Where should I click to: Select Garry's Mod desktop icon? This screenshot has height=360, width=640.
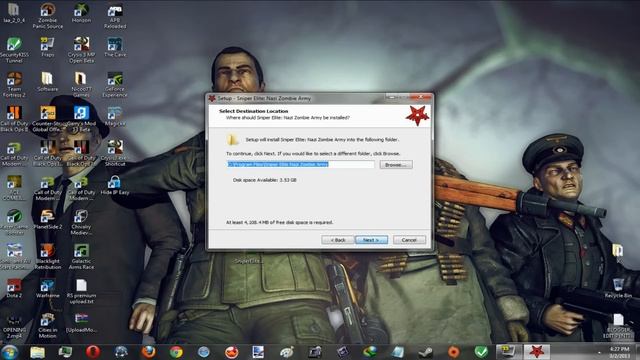[x=81, y=119]
